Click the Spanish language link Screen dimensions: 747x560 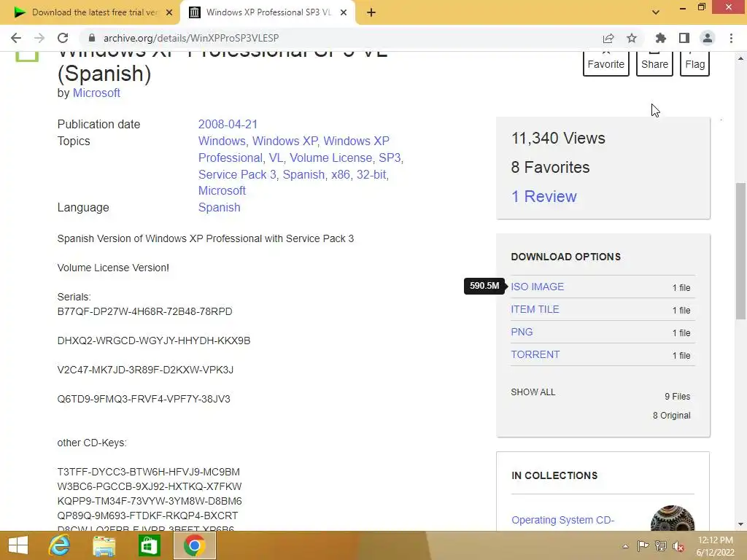pos(219,208)
